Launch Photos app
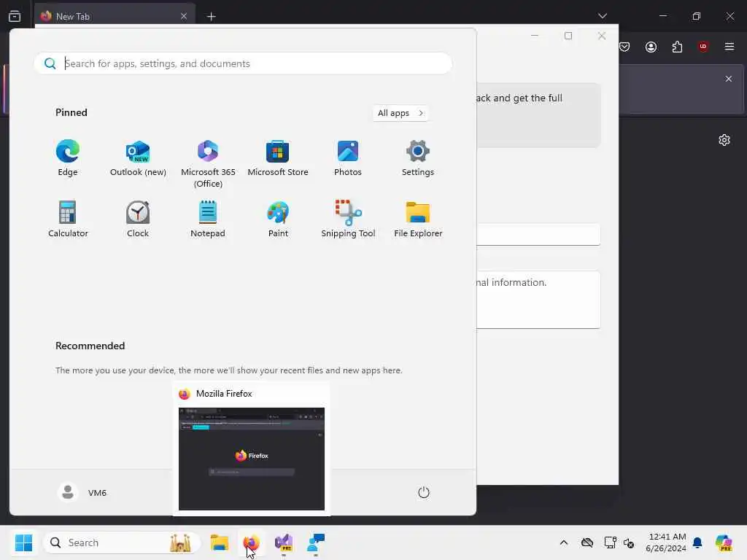 coord(348,158)
